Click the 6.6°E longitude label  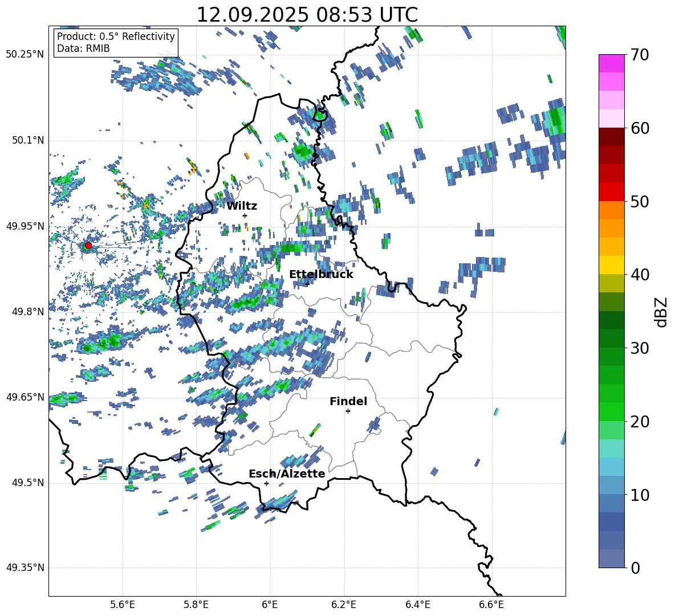point(491,605)
